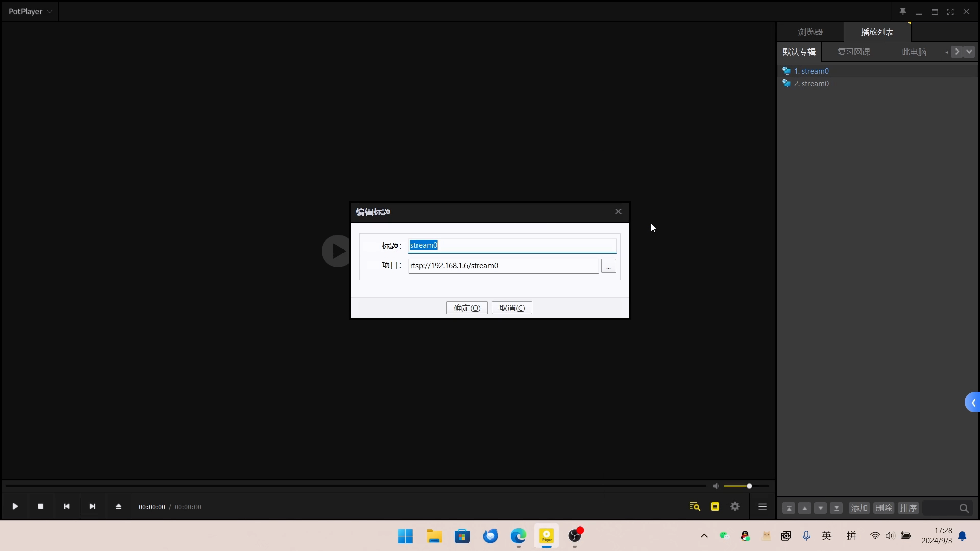980x551 pixels.
Task: Skip to next track button
Action: pyautogui.click(x=92, y=507)
